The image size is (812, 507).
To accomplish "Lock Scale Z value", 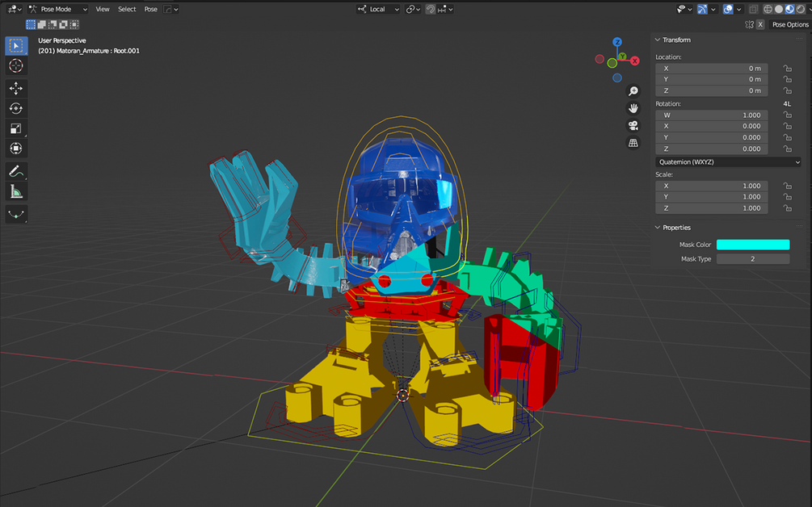I will coord(787,208).
